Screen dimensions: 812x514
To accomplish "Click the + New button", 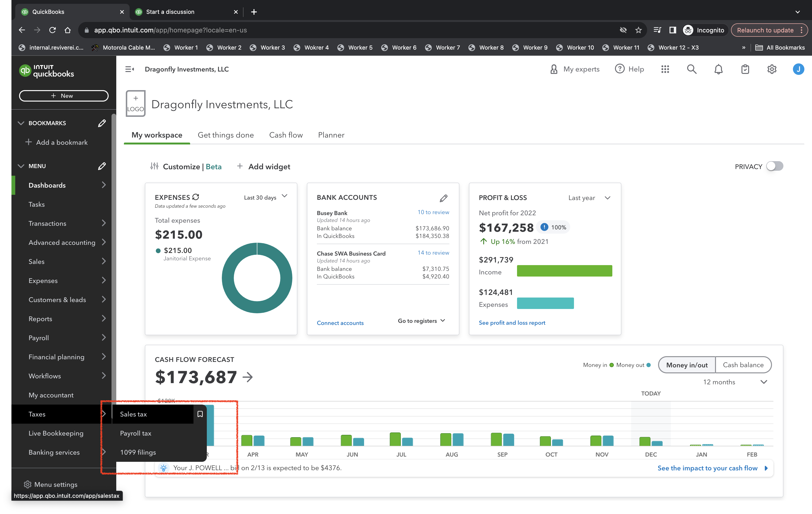I will 64,96.
